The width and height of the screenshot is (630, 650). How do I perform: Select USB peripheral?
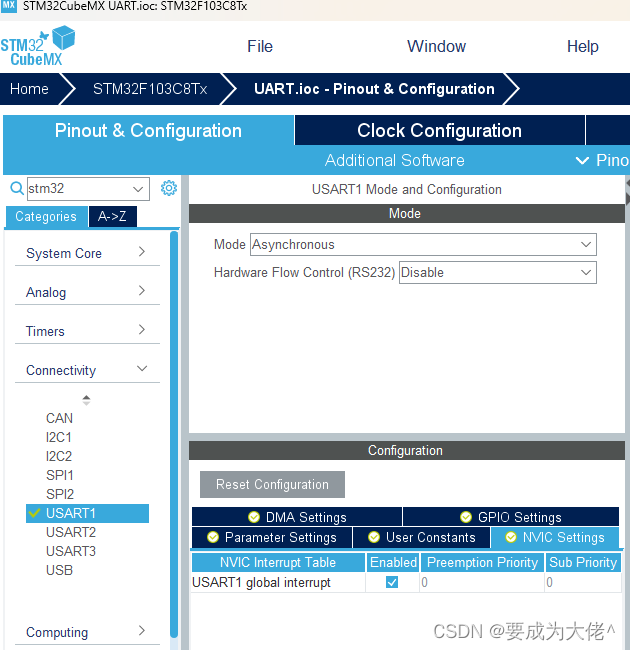coord(59,570)
